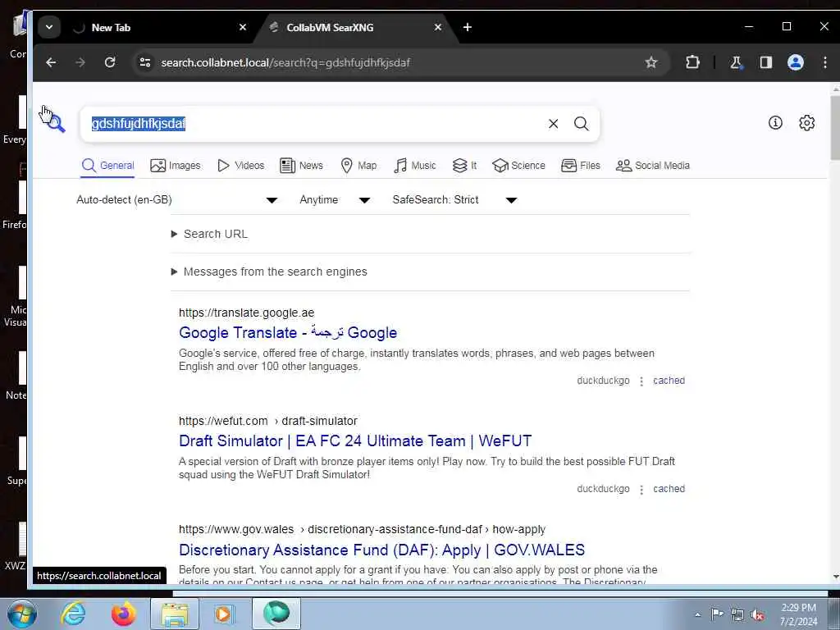Switch to the It category

point(464,166)
